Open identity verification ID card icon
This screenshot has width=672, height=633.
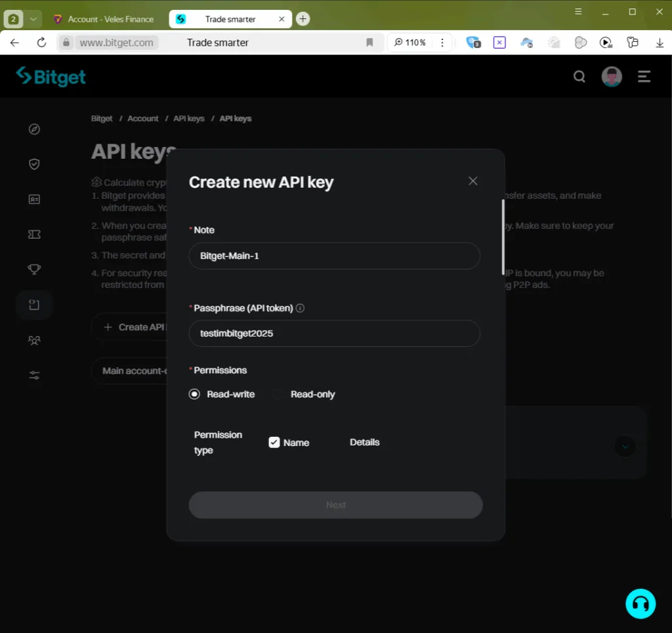point(34,199)
